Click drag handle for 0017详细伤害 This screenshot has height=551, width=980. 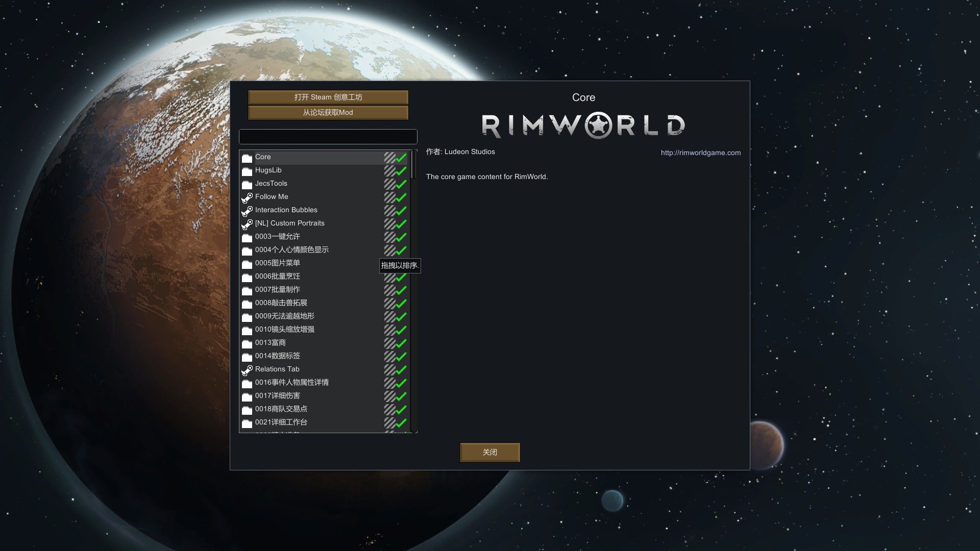(x=390, y=396)
